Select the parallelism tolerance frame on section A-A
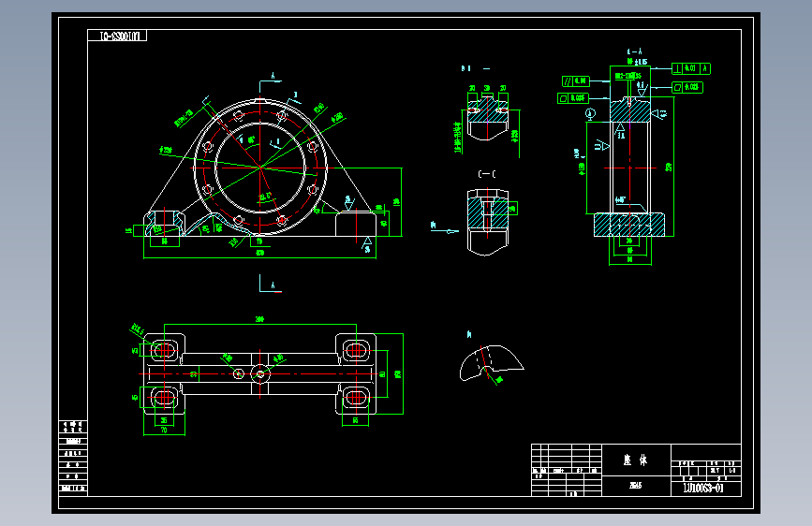This screenshot has width=812, height=526. [x=576, y=81]
